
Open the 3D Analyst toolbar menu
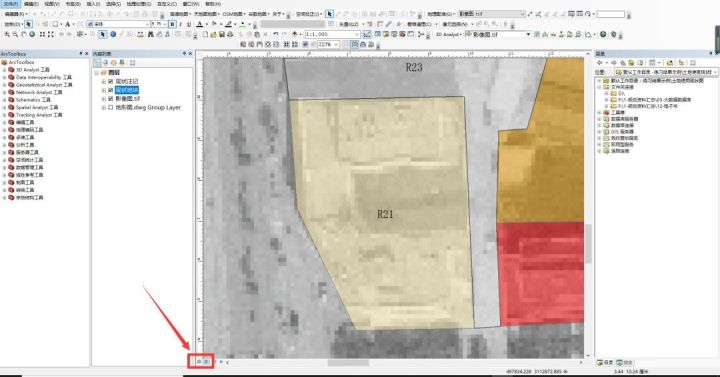coord(448,34)
